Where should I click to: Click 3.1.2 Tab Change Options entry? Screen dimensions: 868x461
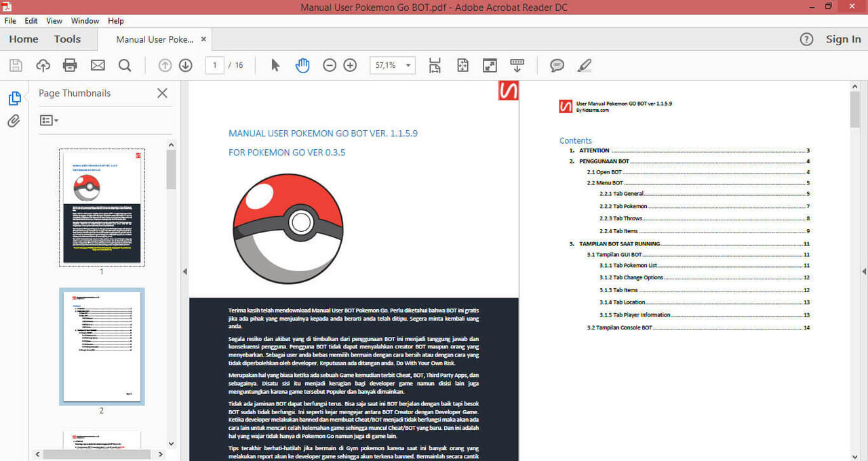click(705, 277)
